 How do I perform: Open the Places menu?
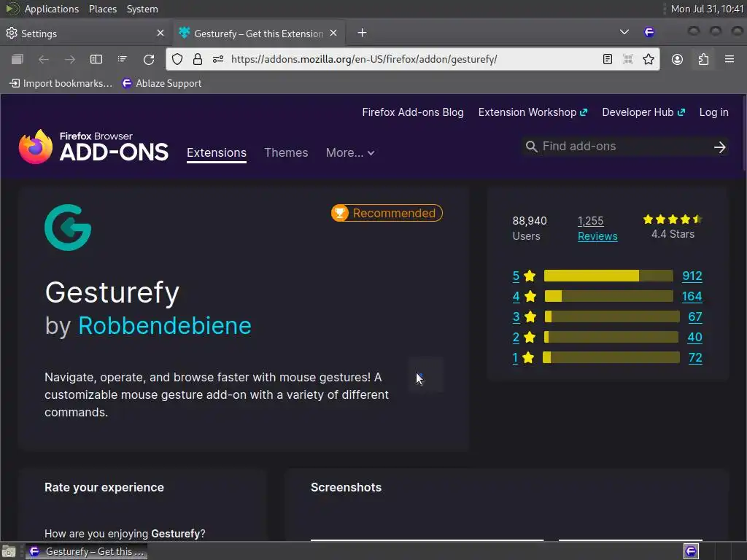pos(102,9)
